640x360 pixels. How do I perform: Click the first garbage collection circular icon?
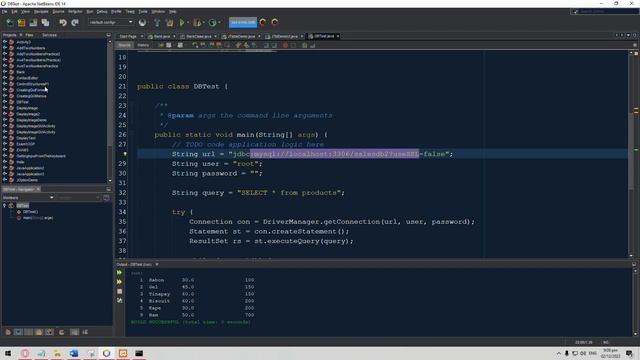(263, 22)
